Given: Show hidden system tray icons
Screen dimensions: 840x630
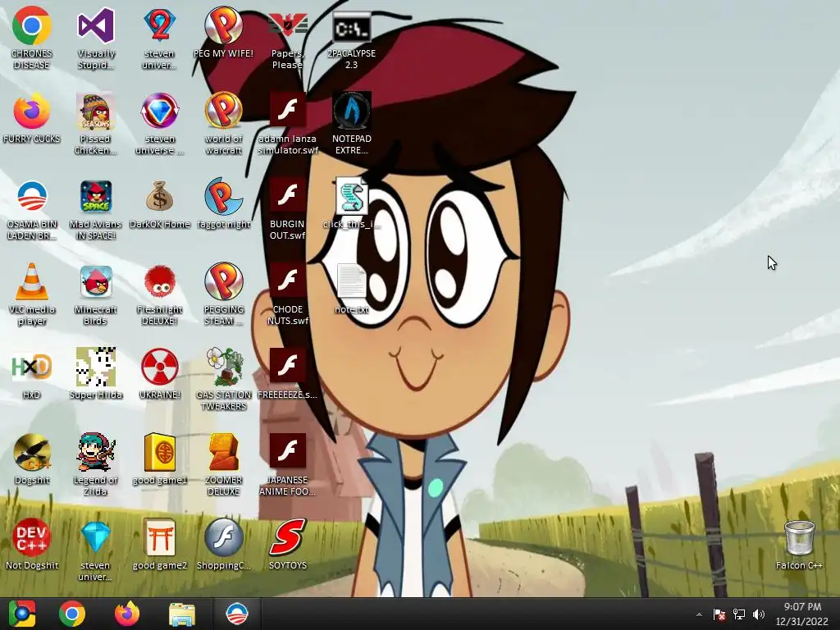Looking at the screenshot, I should [x=699, y=614].
